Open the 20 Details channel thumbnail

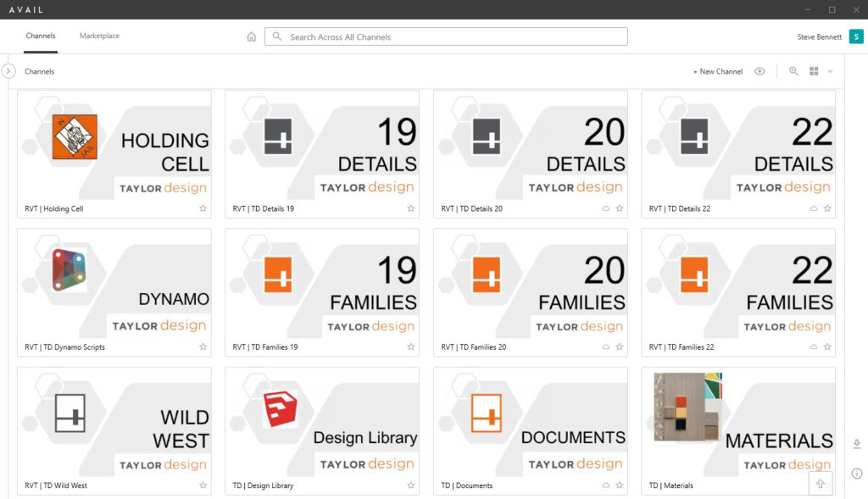pyautogui.click(x=531, y=146)
